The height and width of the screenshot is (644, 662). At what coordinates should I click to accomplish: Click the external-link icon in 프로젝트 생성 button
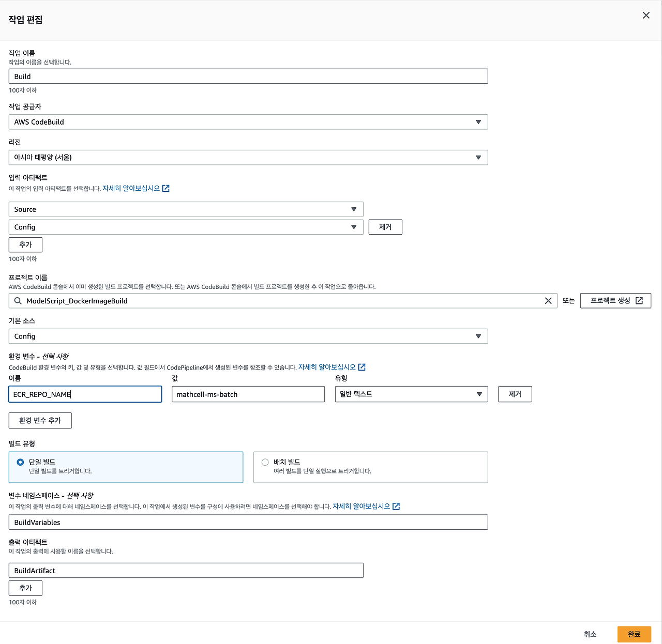[x=639, y=301]
